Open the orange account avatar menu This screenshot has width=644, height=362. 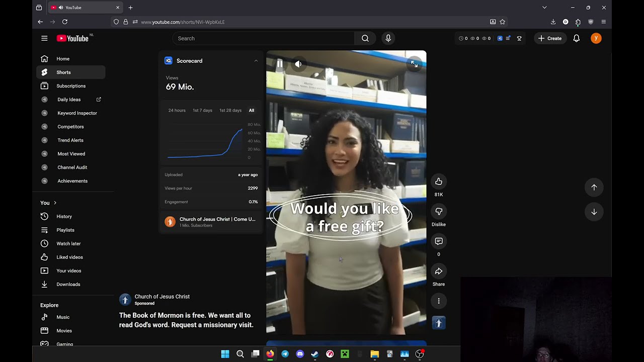click(x=596, y=38)
